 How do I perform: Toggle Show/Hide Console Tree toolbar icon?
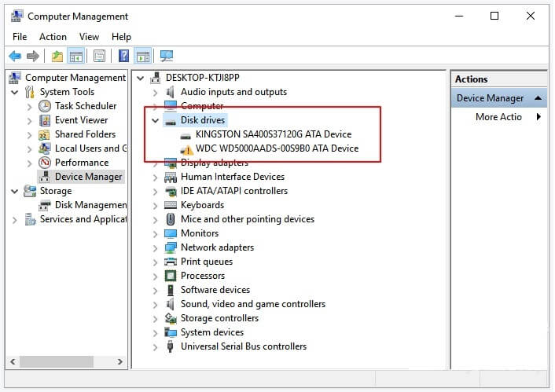[x=76, y=56]
